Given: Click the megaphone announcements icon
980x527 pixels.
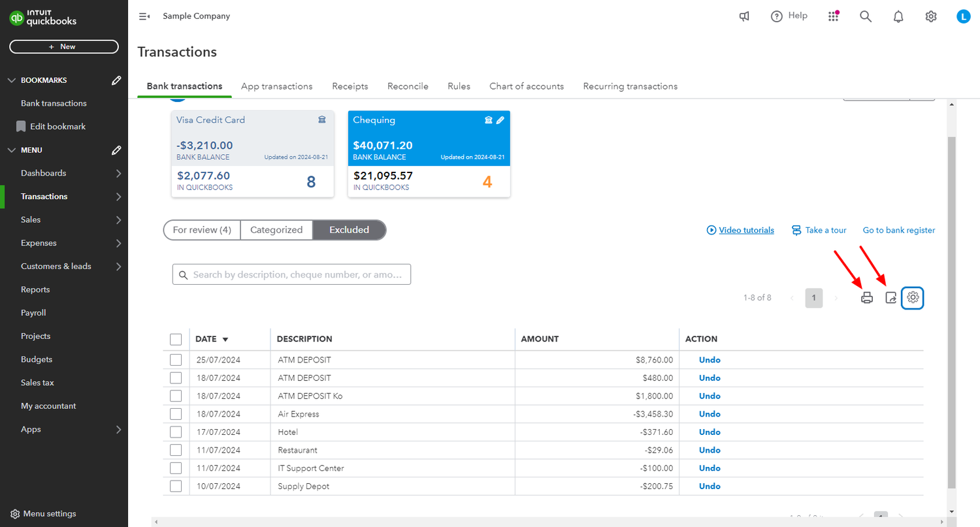Looking at the screenshot, I should coord(744,16).
